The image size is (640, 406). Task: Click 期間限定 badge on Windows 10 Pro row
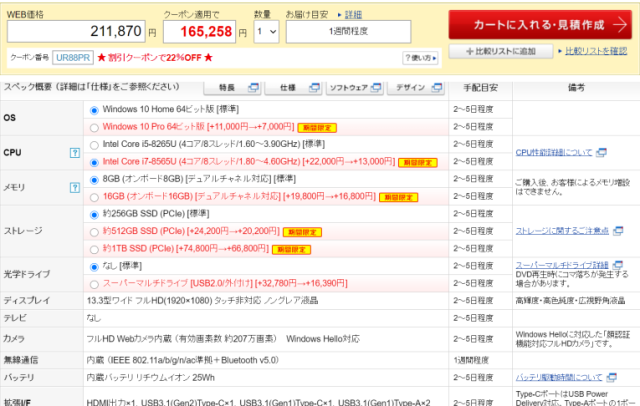317,128
